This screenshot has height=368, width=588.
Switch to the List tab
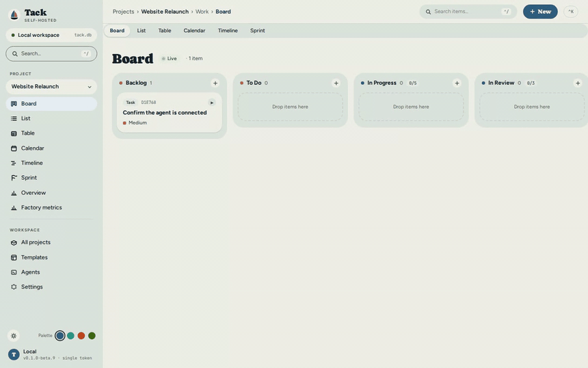[142, 31]
